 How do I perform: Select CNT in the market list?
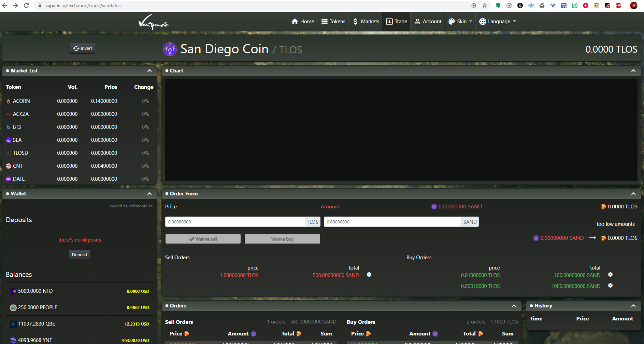(x=80, y=166)
